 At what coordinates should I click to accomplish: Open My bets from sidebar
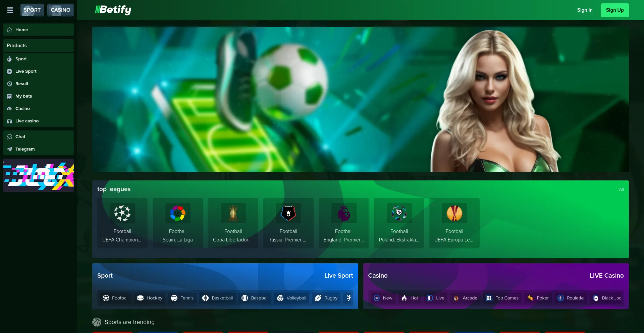pyautogui.click(x=23, y=96)
